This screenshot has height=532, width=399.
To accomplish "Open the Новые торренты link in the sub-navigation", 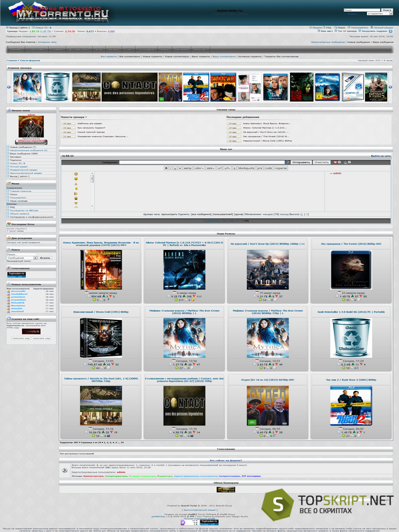I will pos(152,57).
